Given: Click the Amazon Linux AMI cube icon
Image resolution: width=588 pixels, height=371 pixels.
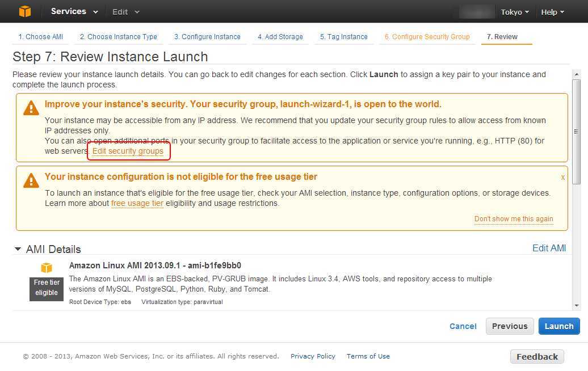Looking at the screenshot, I should 46,268.
